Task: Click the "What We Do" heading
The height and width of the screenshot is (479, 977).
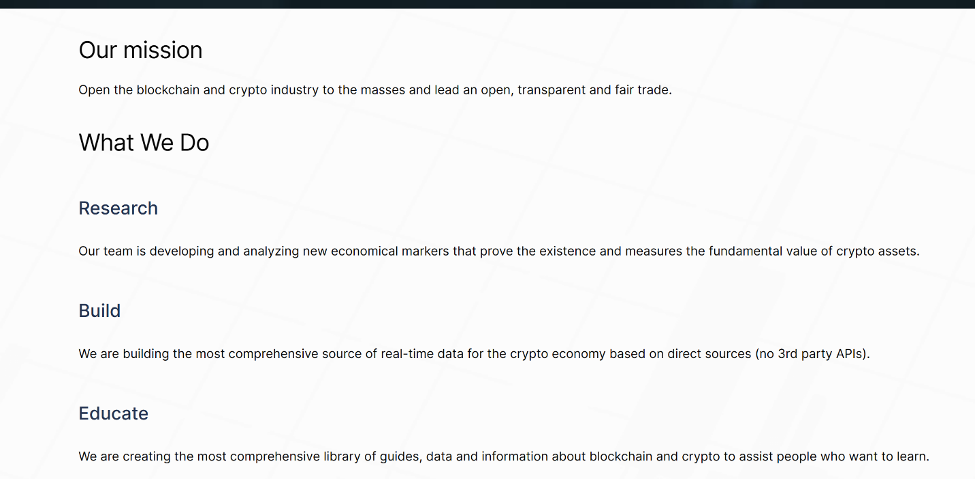Action: click(143, 143)
